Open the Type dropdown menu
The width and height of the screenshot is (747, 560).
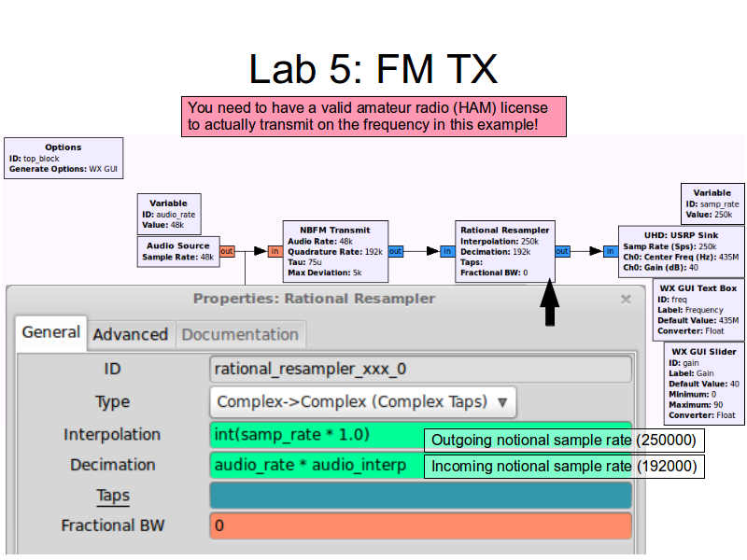[x=363, y=402]
